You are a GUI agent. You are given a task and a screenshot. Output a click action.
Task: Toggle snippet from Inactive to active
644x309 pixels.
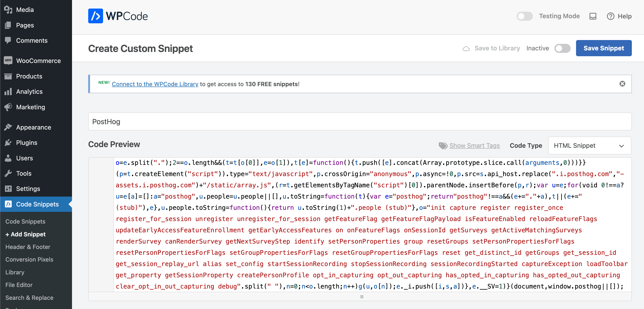562,48
